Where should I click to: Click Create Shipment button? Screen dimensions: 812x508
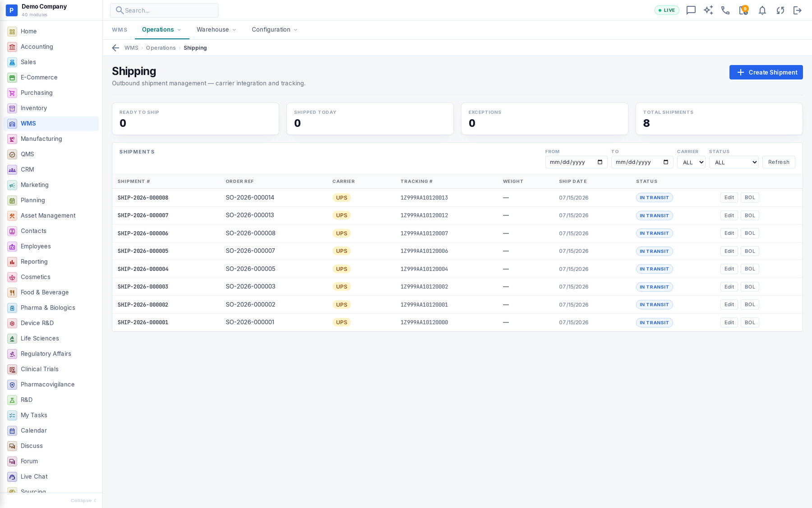(766, 72)
